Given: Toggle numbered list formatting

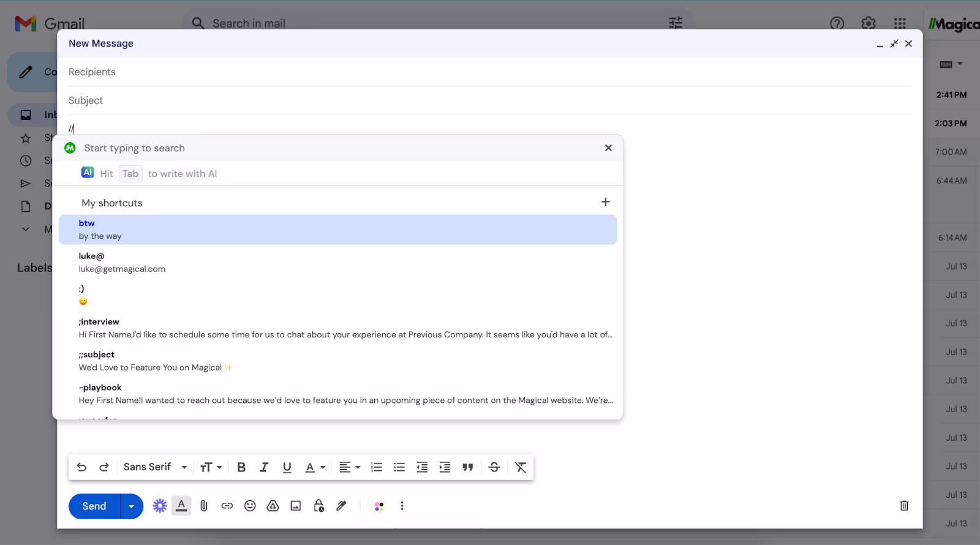Looking at the screenshot, I should coord(377,467).
